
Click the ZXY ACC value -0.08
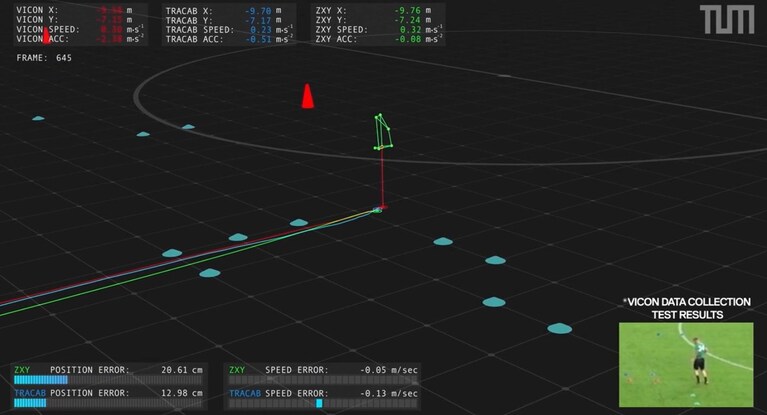point(408,39)
